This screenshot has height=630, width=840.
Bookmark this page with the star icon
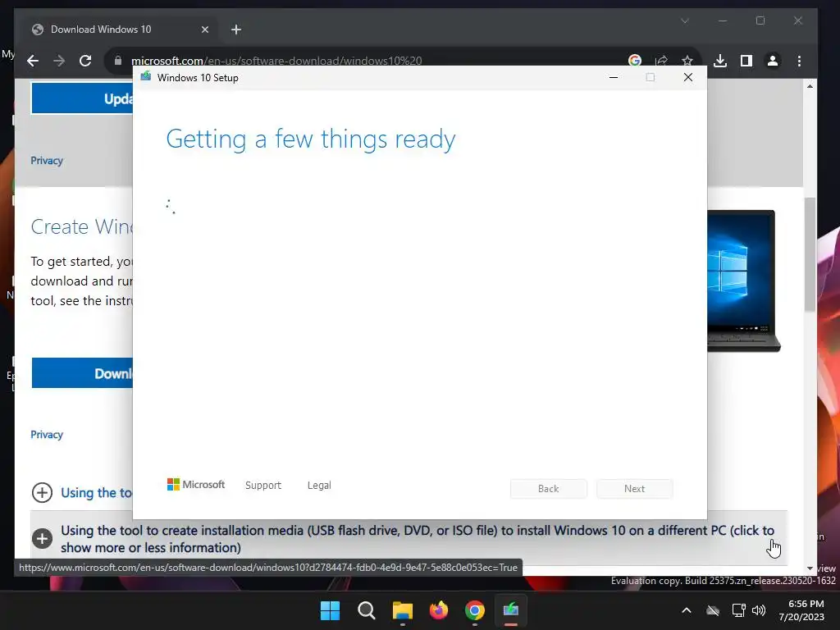[687, 61]
